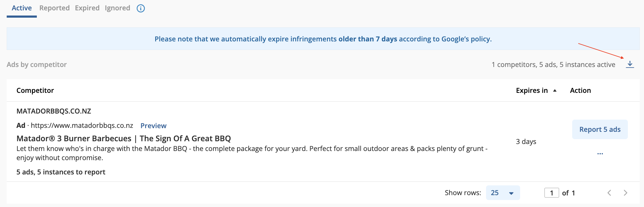The image size is (644, 207).
Task: Open the Preview link for the ad
Action: (x=153, y=126)
